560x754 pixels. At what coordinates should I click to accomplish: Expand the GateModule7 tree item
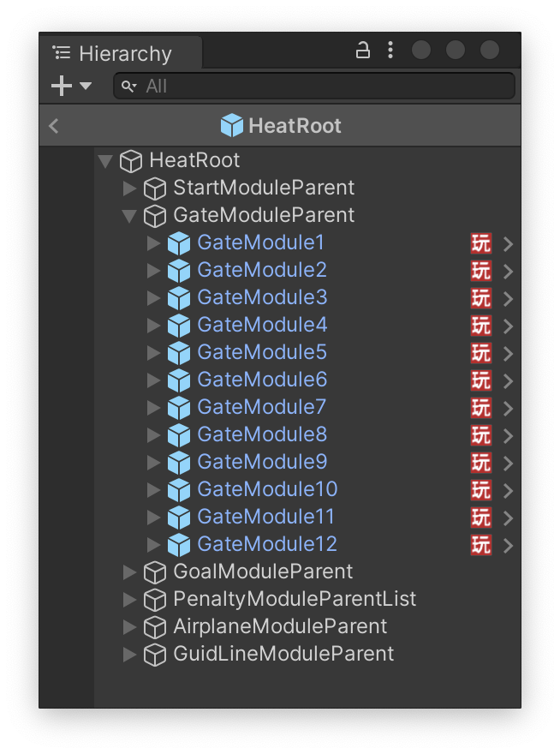coord(153,407)
